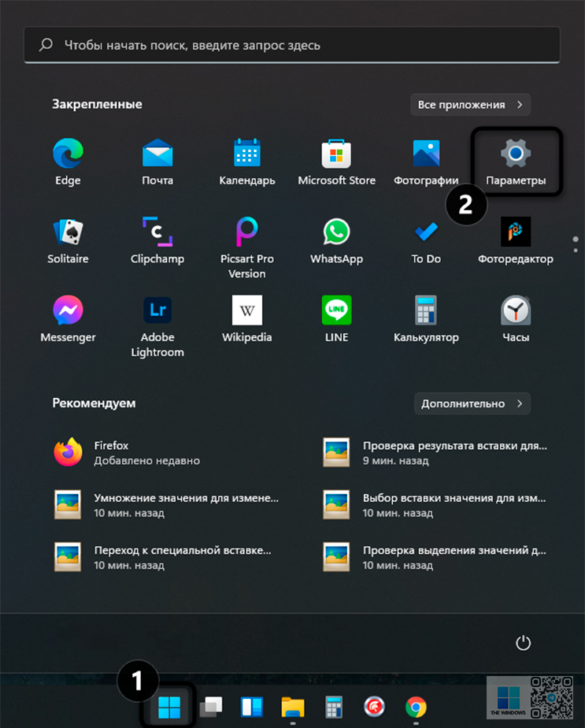The height and width of the screenshot is (728, 585).
Task: Click the search field at the top
Action: pos(292,45)
